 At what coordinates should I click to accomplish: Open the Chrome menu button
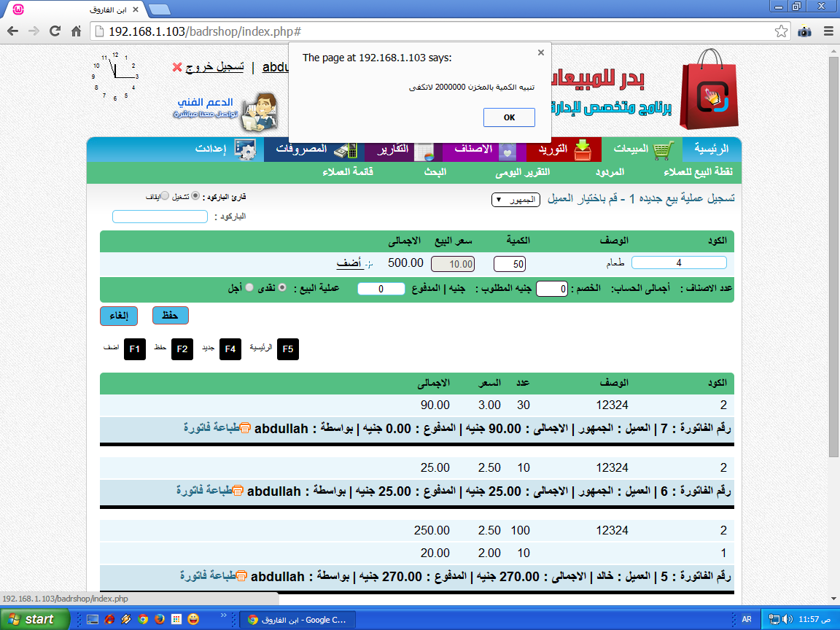tap(828, 31)
